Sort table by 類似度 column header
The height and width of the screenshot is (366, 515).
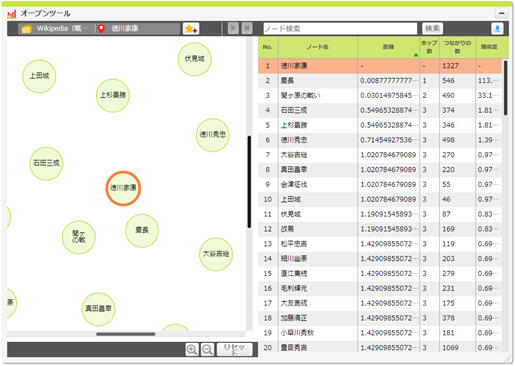(x=489, y=47)
